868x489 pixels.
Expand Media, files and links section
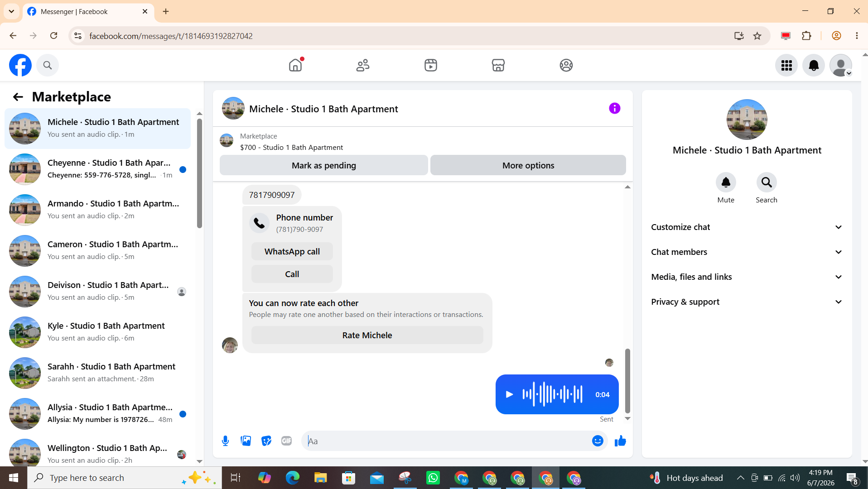(x=747, y=277)
